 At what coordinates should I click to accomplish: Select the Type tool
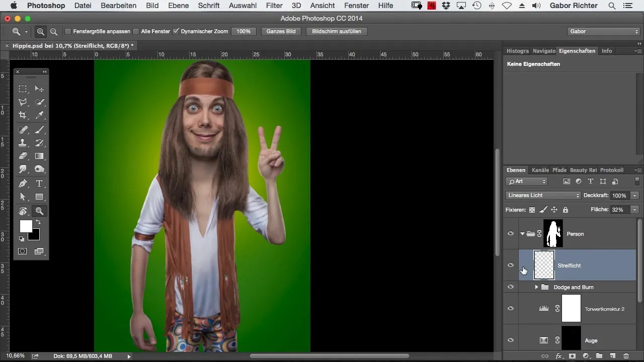coord(39,184)
